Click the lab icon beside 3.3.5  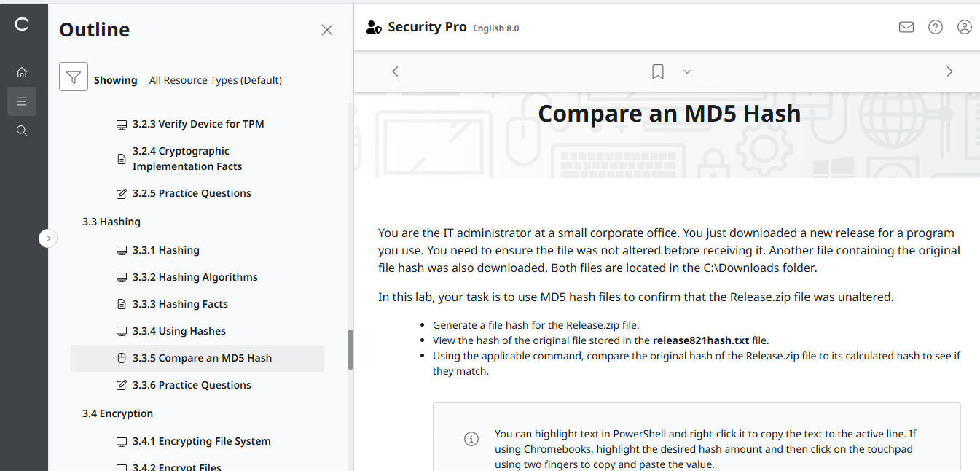click(x=121, y=358)
